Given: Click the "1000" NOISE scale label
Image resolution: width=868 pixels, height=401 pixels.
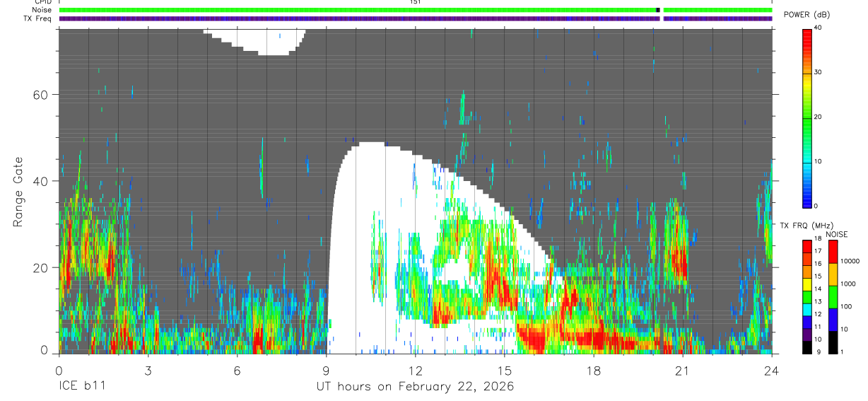Looking at the screenshot, I should (x=849, y=284).
